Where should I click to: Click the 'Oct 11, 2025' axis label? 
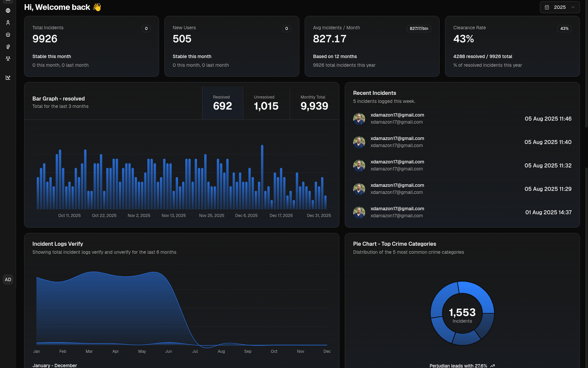click(x=70, y=216)
